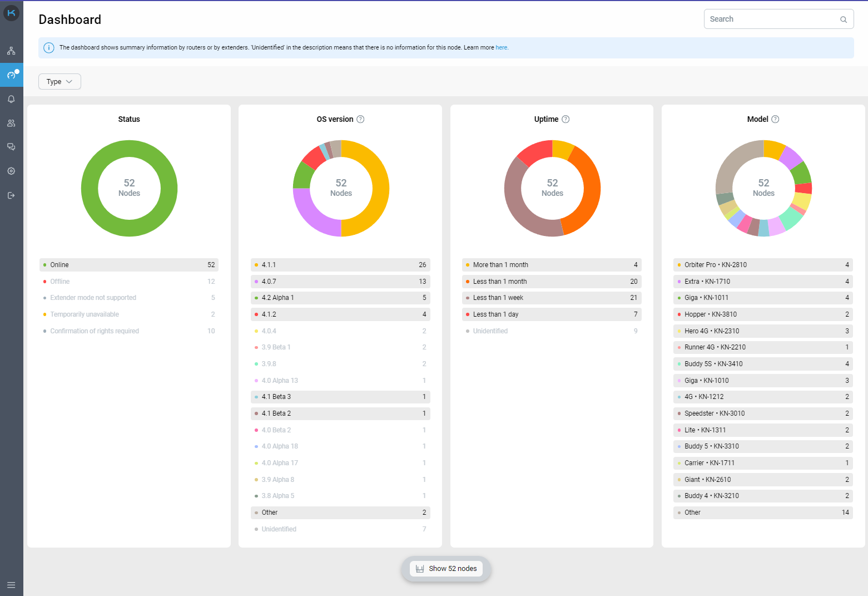Image resolution: width=868 pixels, height=596 pixels.
Task: Toggle the Online status filter row
Action: click(129, 264)
